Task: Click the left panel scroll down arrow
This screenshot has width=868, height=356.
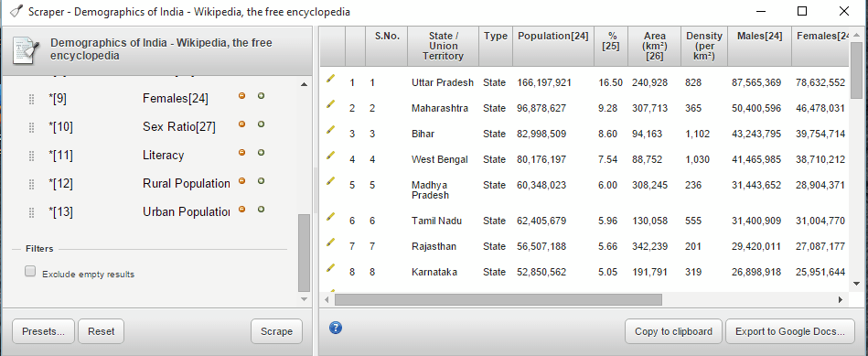Action: click(304, 299)
